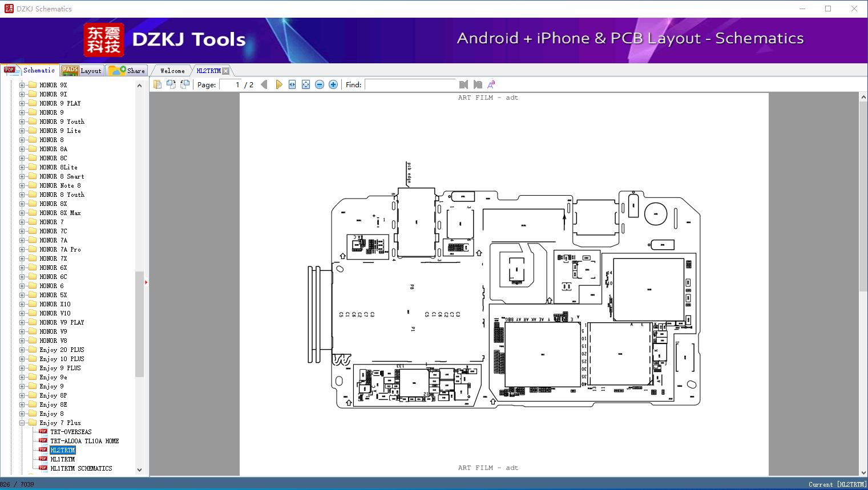Click the copy pages toolbar icon

click(x=158, y=84)
